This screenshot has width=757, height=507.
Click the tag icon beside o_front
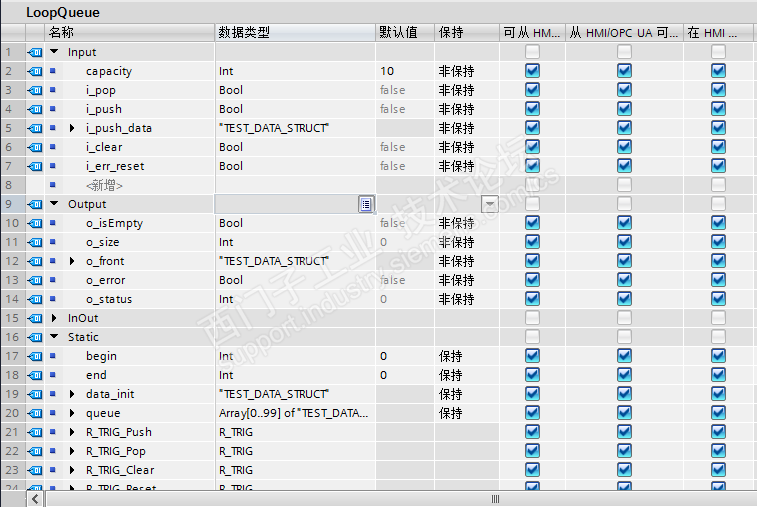point(35,261)
